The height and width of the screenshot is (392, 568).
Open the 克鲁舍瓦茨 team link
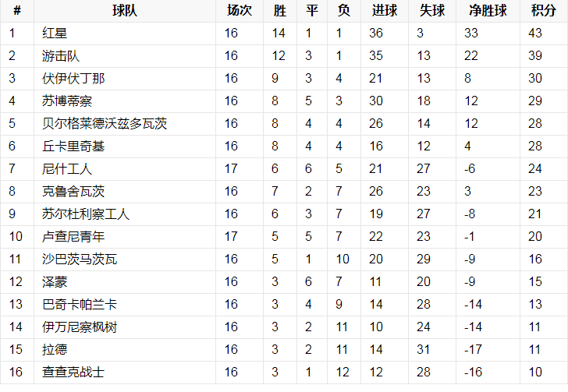pyautogui.click(x=73, y=192)
